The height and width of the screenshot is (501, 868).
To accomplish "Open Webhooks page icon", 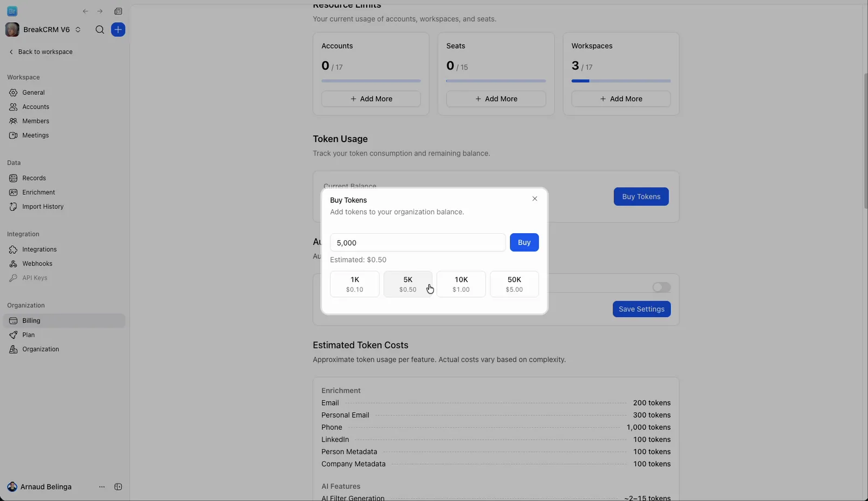I will pos(13,264).
